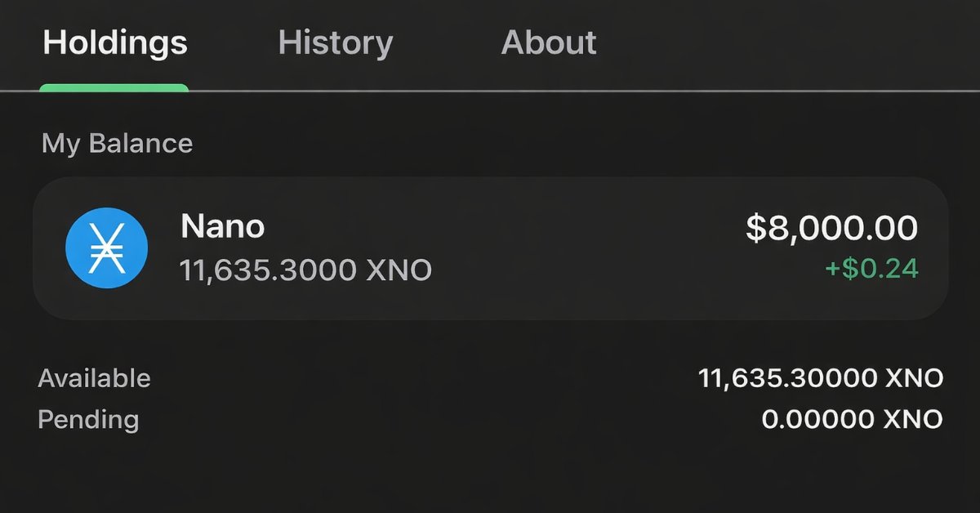The width and height of the screenshot is (980, 513).
Task: Select the Holdings tab
Action: coord(114,42)
